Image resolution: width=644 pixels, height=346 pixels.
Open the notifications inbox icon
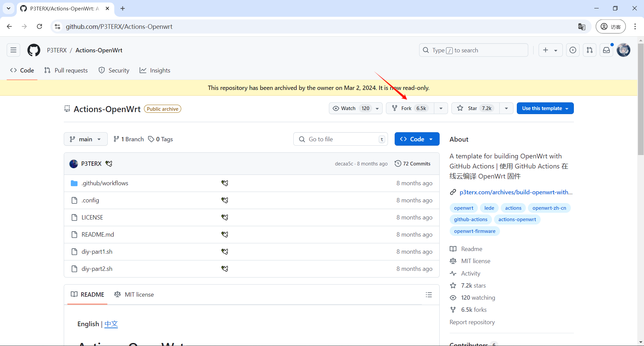coord(606,50)
